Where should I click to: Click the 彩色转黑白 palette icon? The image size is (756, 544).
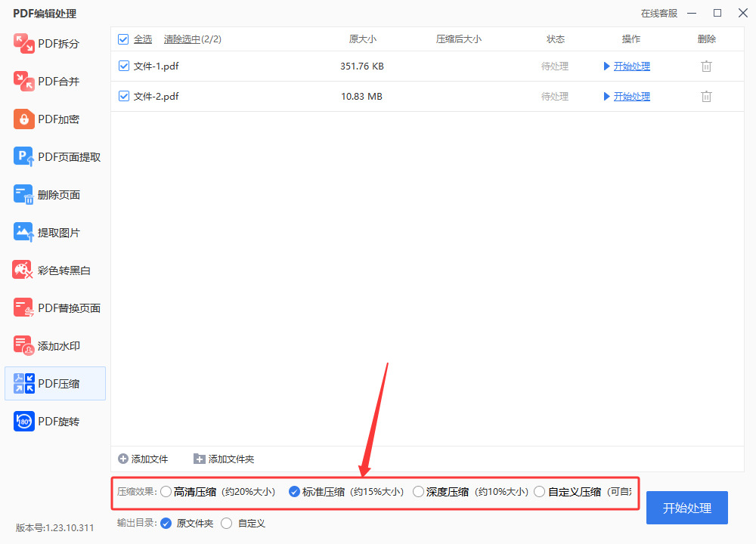pyautogui.click(x=23, y=270)
